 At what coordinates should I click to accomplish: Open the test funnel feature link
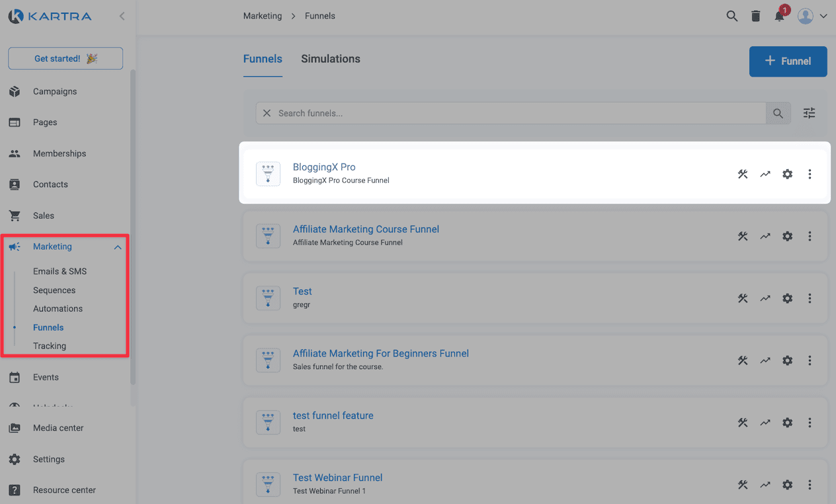click(333, 415)
